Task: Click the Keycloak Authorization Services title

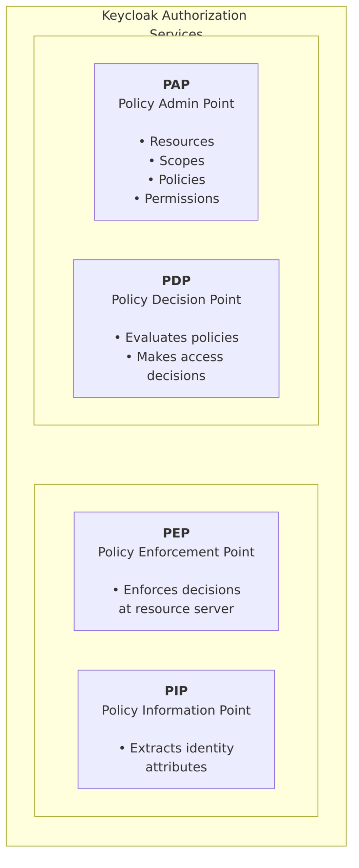Action: click(x=174, y=16)
